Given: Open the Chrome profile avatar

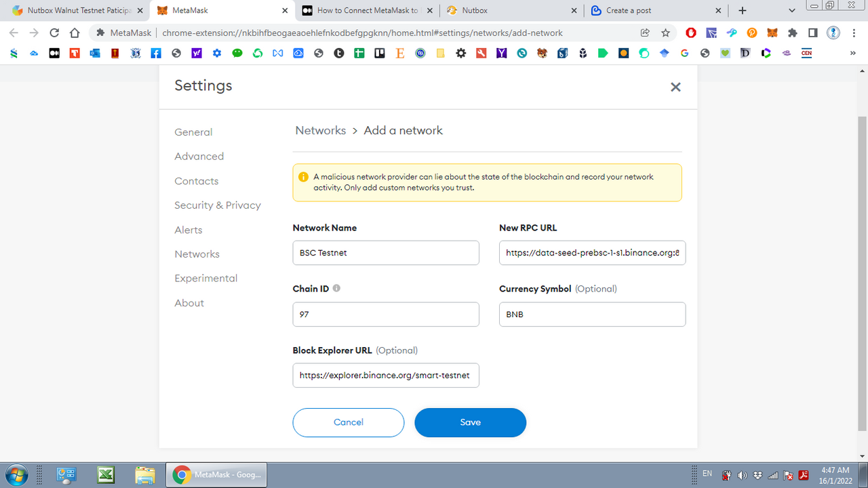Looking at the screenshot, I should point(833,33).
